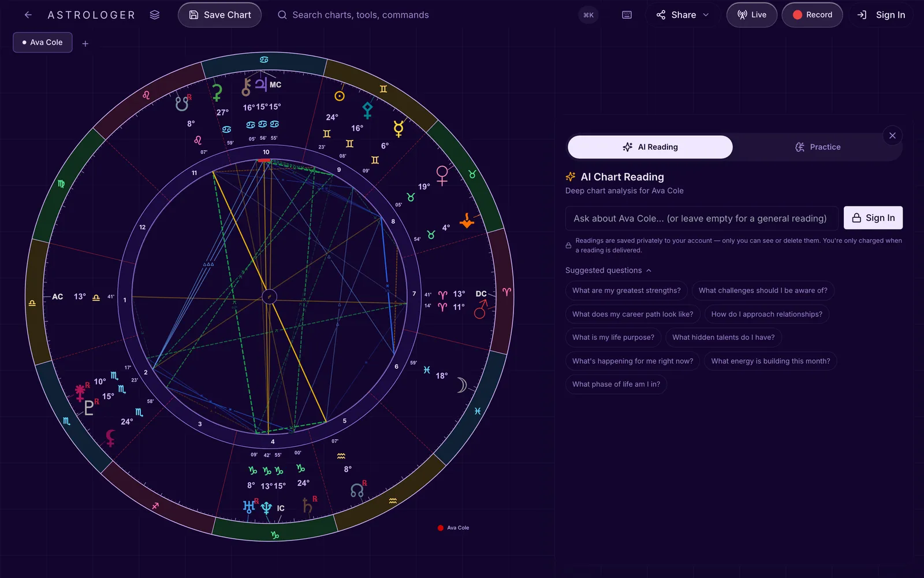924x578 pixels.
Task: Click Save Chart button
Action: [x=219, y=15]
